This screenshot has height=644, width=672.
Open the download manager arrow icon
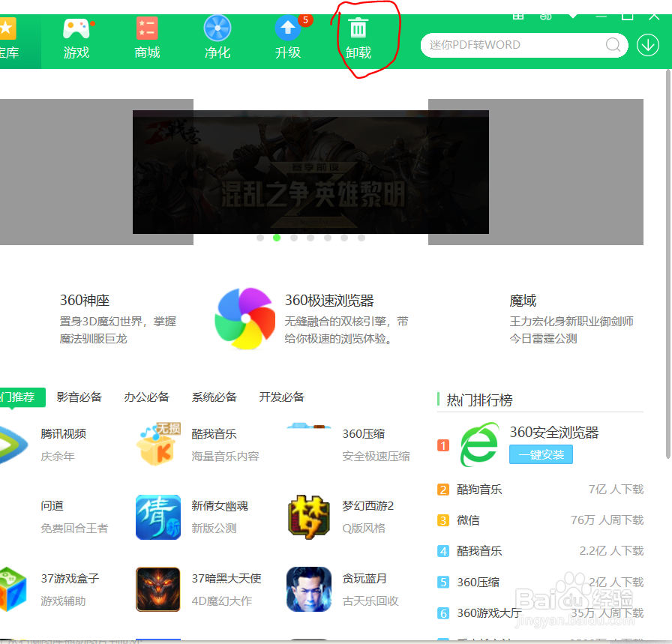pos(647,45)
